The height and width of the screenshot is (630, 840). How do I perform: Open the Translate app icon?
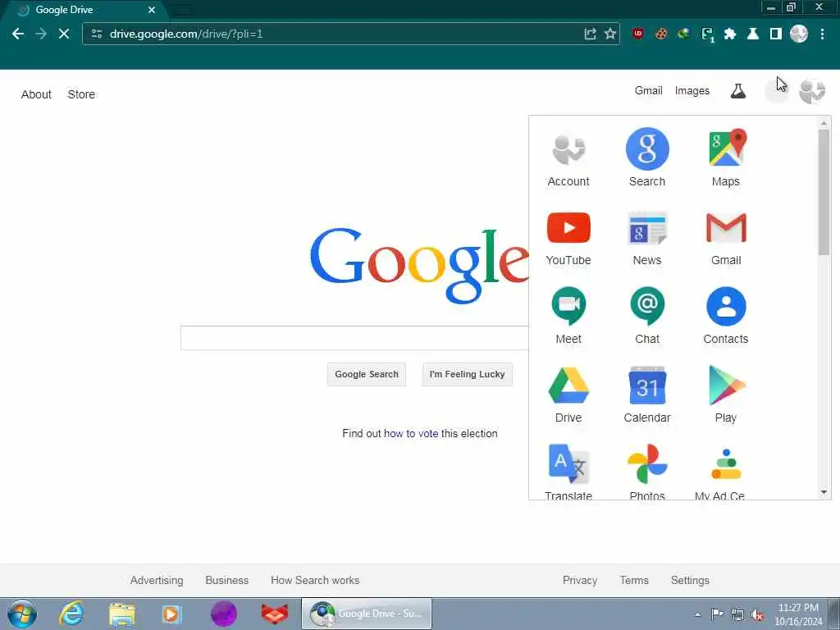568,472
